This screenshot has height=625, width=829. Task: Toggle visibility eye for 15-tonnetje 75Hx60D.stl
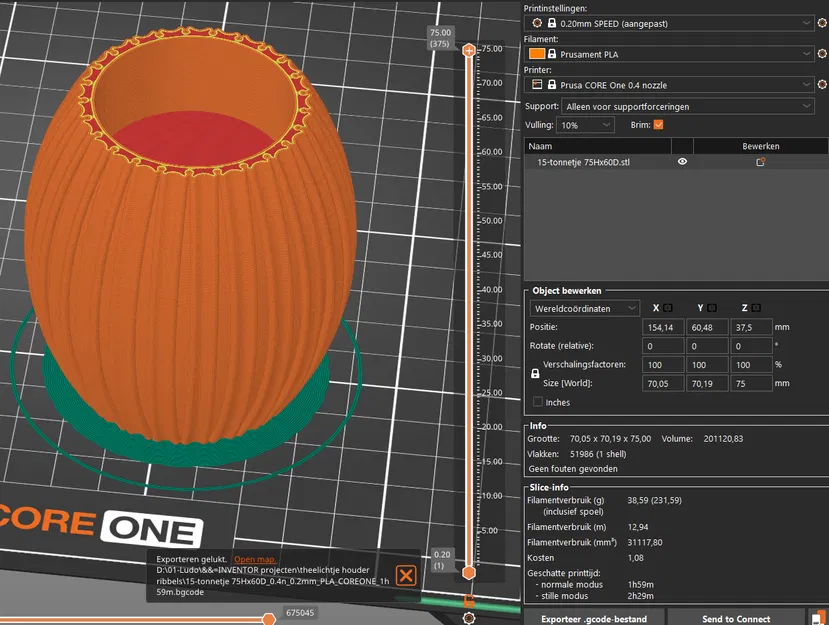[x=683, y=162]
